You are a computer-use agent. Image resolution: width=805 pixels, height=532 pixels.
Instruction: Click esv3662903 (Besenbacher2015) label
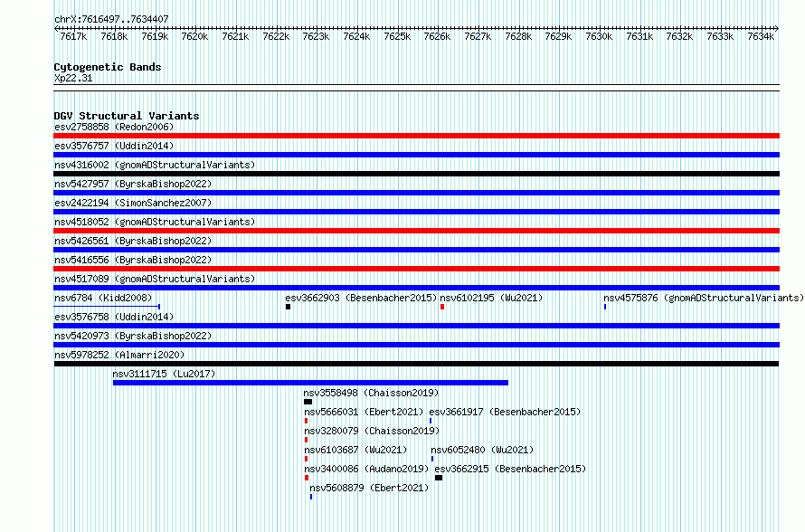coord(361,298)
